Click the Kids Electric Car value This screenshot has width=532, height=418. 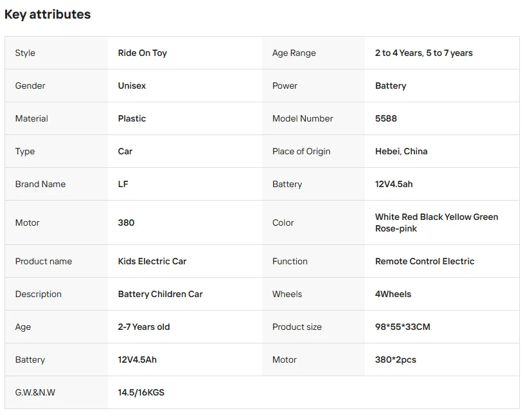[x=152, y=261]
